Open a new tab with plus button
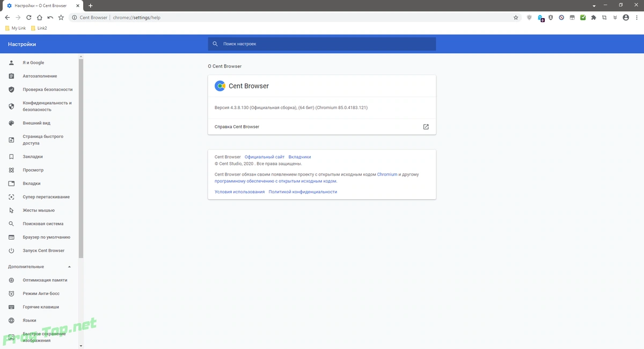Viewport: 644px width, 349px height. tap(90, 5)
